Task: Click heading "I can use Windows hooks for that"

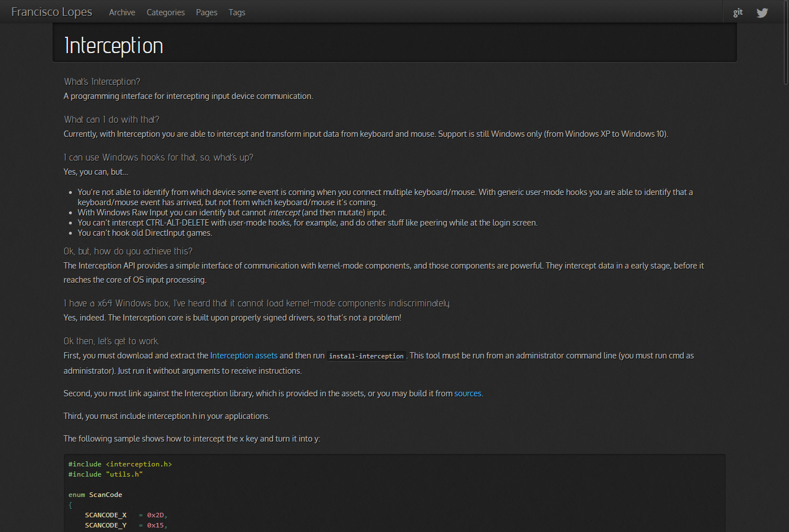Action: tap(158, 158)
